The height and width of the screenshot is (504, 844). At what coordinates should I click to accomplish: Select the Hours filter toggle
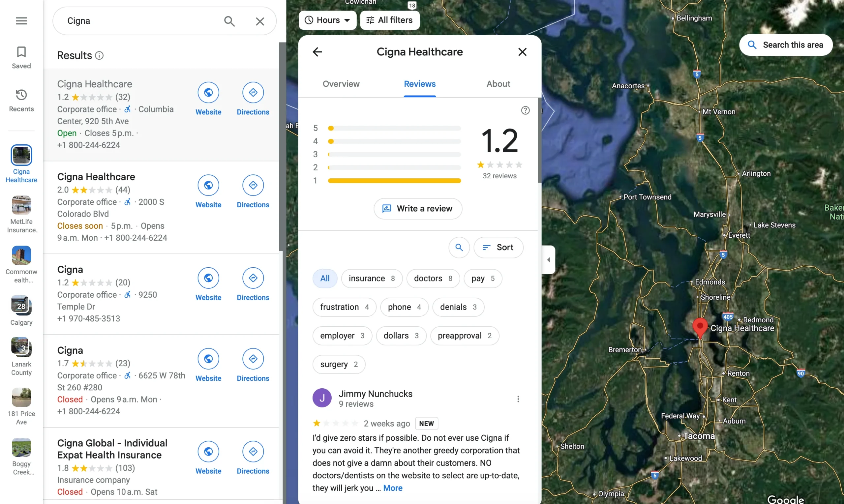pos(326,20)
